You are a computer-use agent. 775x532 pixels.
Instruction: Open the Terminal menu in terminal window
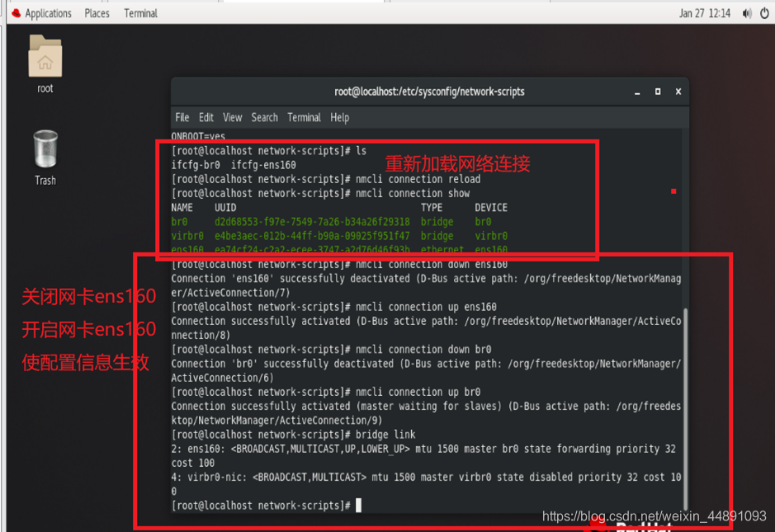[x=304, y=118]
